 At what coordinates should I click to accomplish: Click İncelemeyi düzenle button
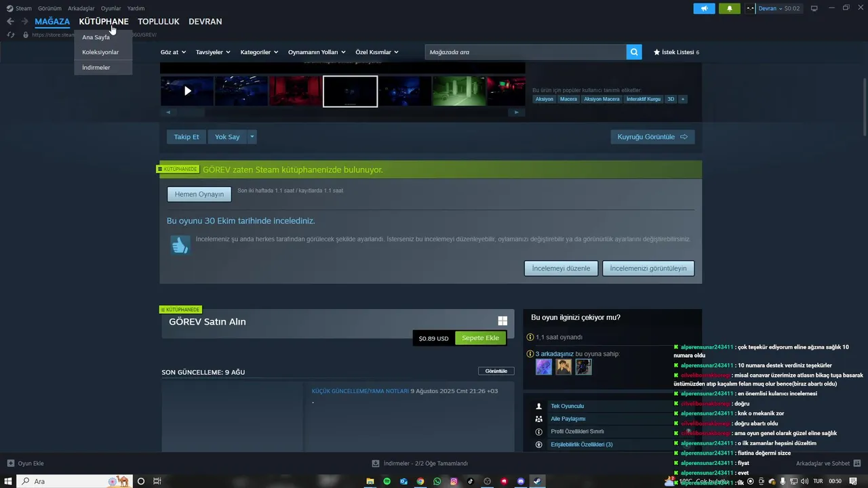point(561,268)
